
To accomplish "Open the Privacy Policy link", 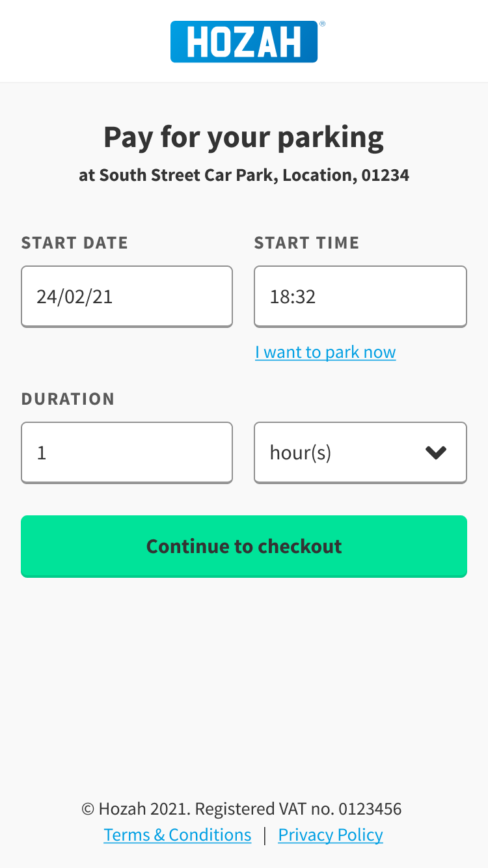I will (331, 835).
